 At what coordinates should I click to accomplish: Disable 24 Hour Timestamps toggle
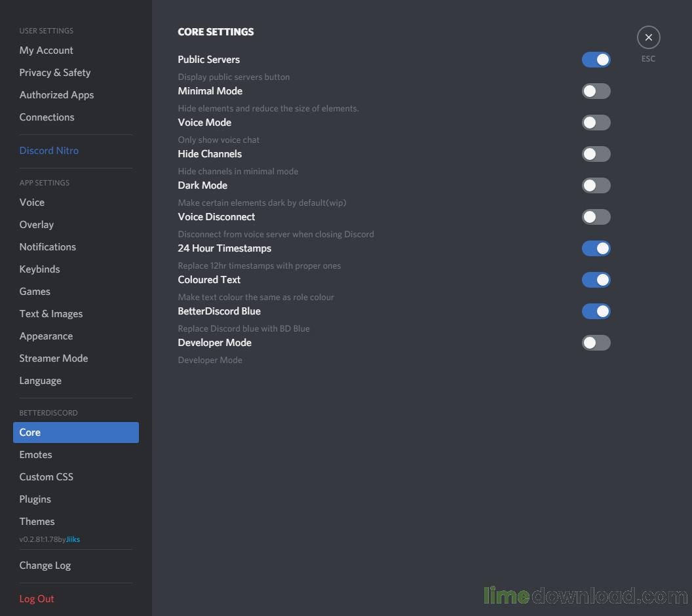pyautogui.click(x=596, y=248)
